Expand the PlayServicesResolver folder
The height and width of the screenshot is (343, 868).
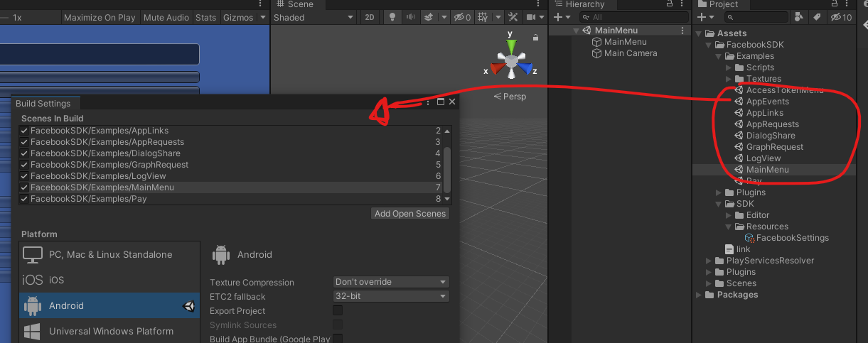point(709,261)
